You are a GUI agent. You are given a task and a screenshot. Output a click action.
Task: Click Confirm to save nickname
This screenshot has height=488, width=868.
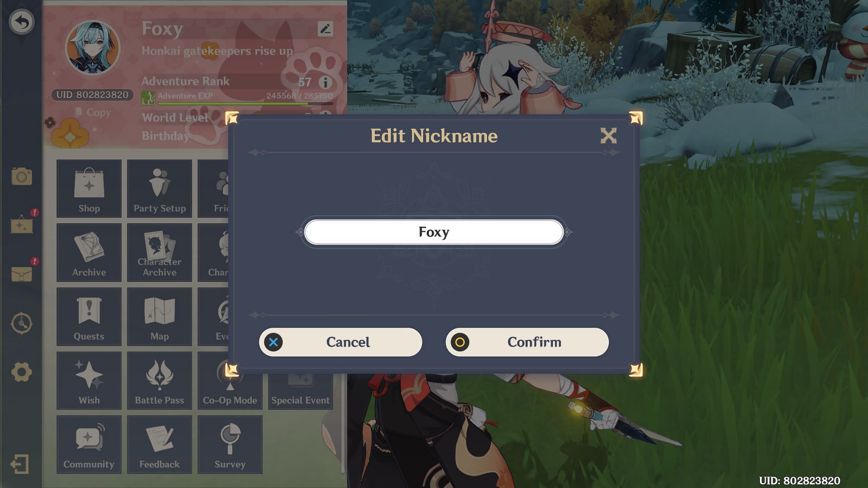528,342
